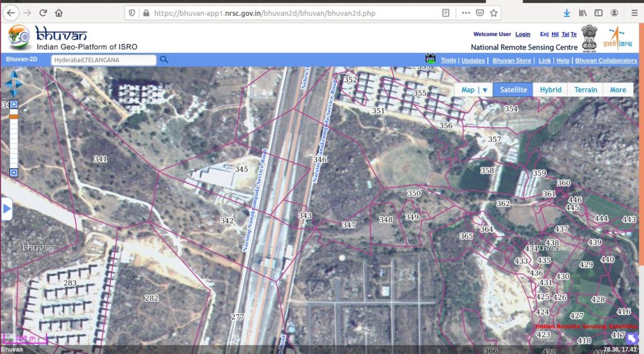Screen dimensions: 644x354
Task: Switch language to Hi
Action: (x=555, y=34)
